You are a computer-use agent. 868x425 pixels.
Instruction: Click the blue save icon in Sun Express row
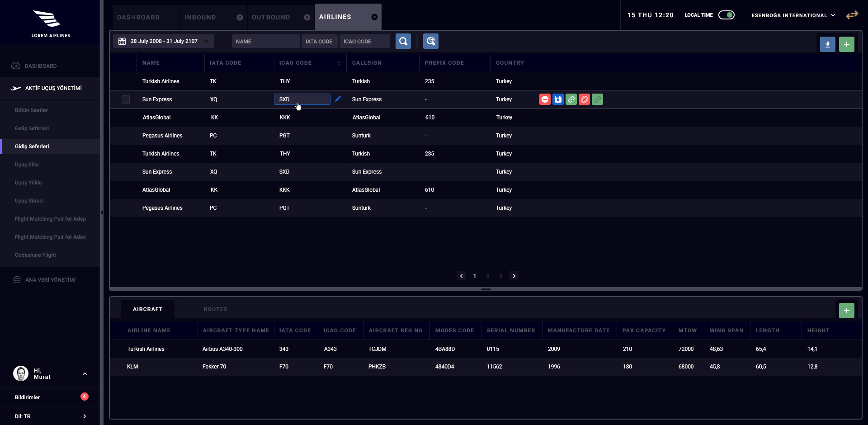tap(558, 99)
